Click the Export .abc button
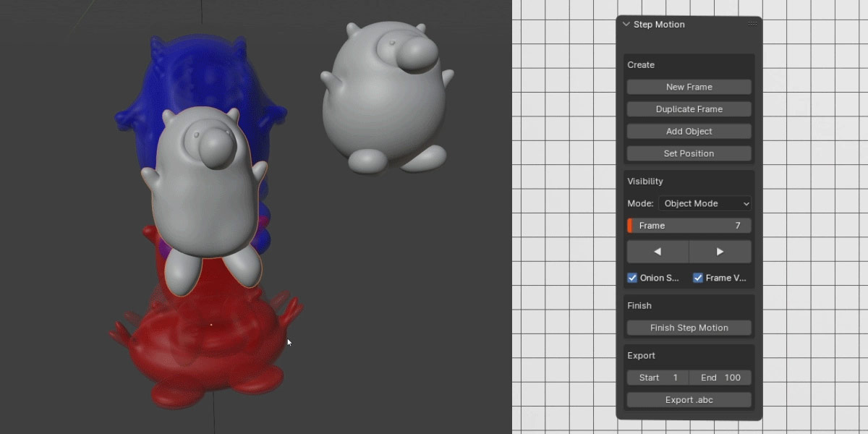The width and height of the screenshot is (868, 434). tap(688, 399)
